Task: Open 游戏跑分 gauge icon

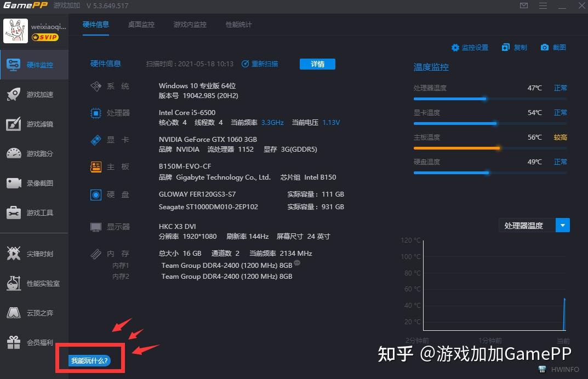Action: [14, 153]
